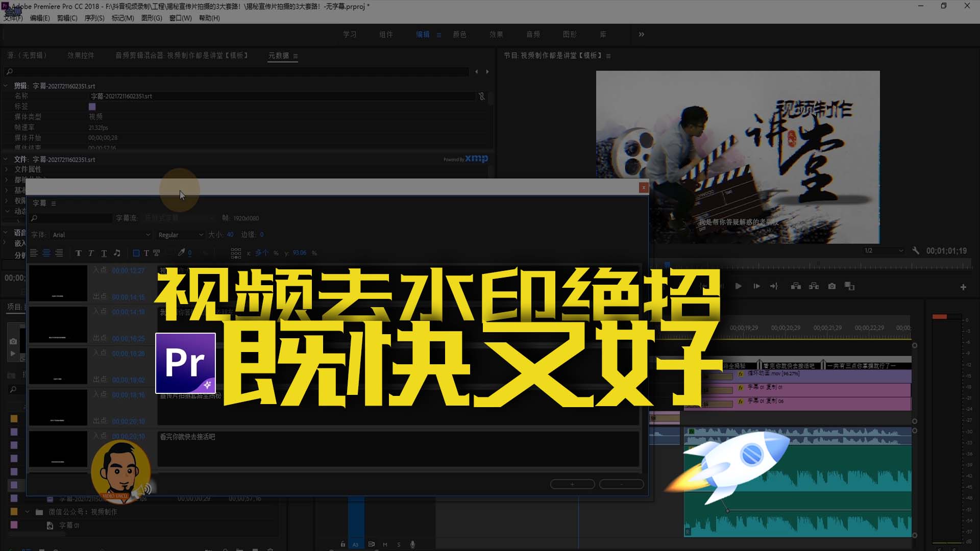This screenshot has height=551, width=980.
Task: Mute the A3 audio track
Action: click(385, 544)
